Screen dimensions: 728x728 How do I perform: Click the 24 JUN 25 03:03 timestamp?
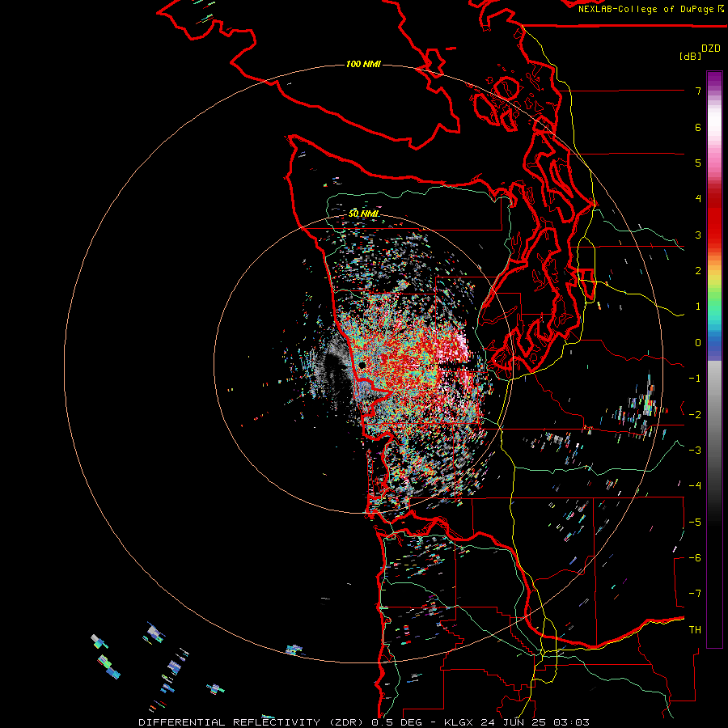(536, 722)
